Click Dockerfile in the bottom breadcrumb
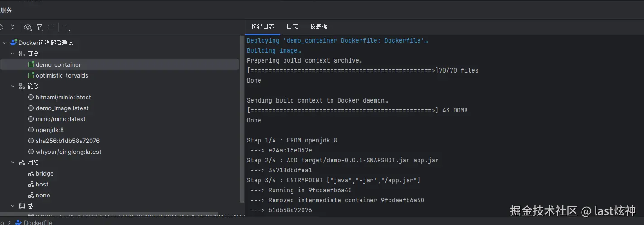 (x=38, y=222)
